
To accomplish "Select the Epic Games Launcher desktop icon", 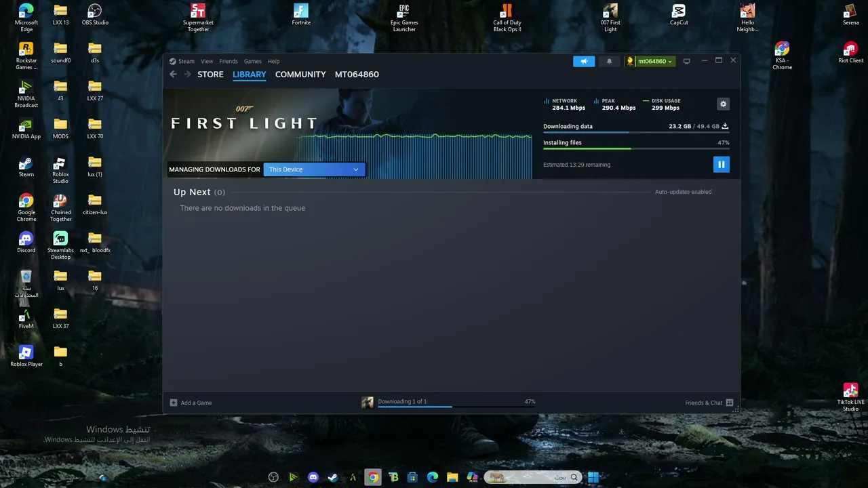I will tap(404, 18).
